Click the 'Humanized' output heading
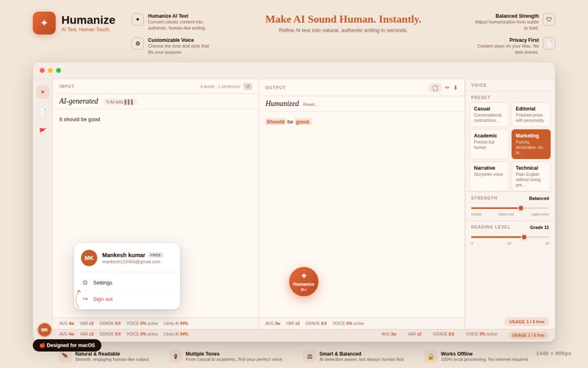The image size is (588, 368). [282, 103]
